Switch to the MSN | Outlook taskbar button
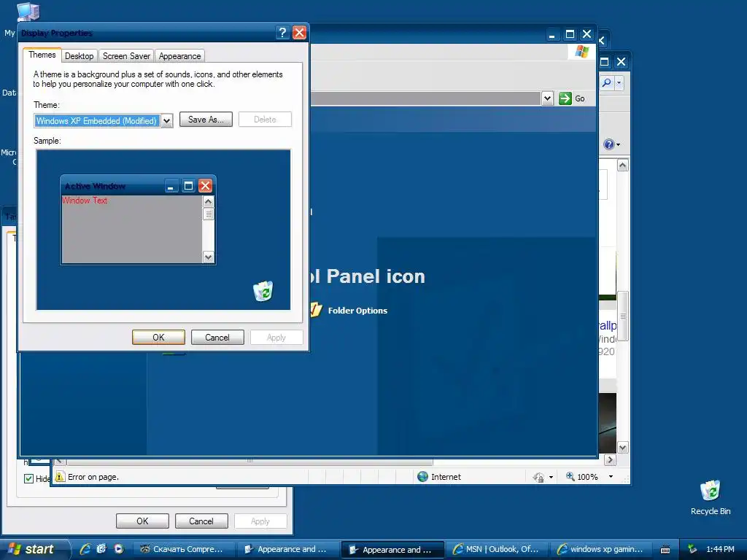This screenshot has height=560, width=747. [498, 549]
